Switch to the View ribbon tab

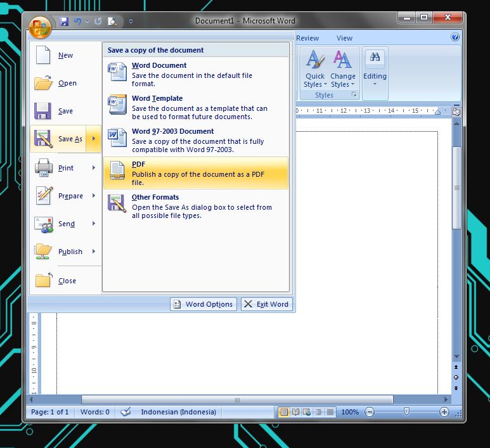pyautogui.click(x=344, y=38)
